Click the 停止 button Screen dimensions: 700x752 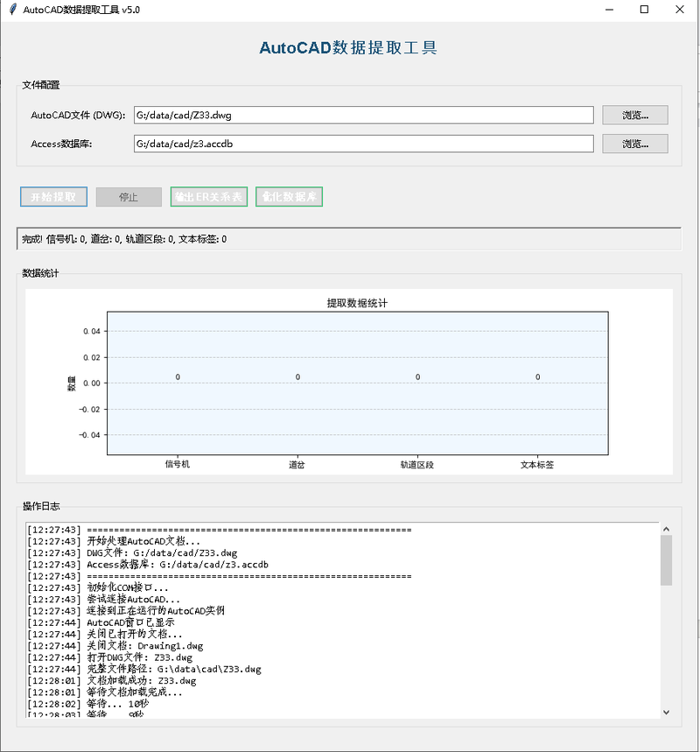[x=129, y=197]
